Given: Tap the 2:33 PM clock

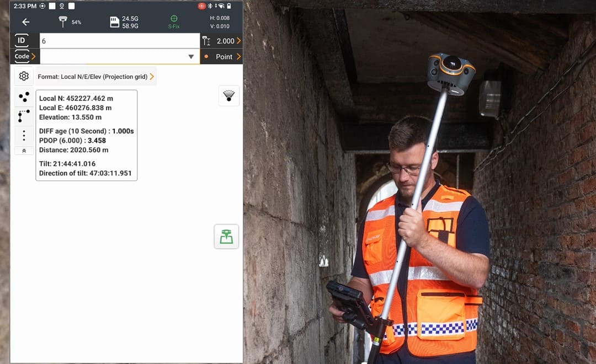Looking at the screenshot, I should tap(25, 6).
